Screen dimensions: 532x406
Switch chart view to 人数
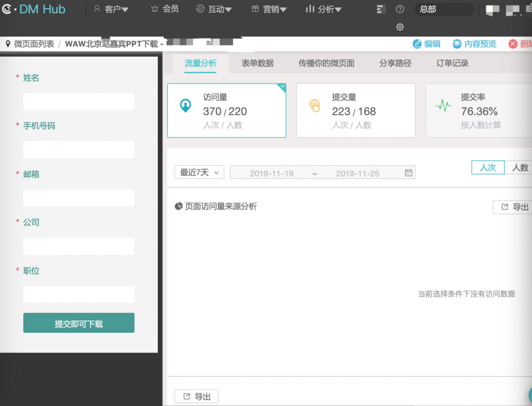(x=520, y=167)
